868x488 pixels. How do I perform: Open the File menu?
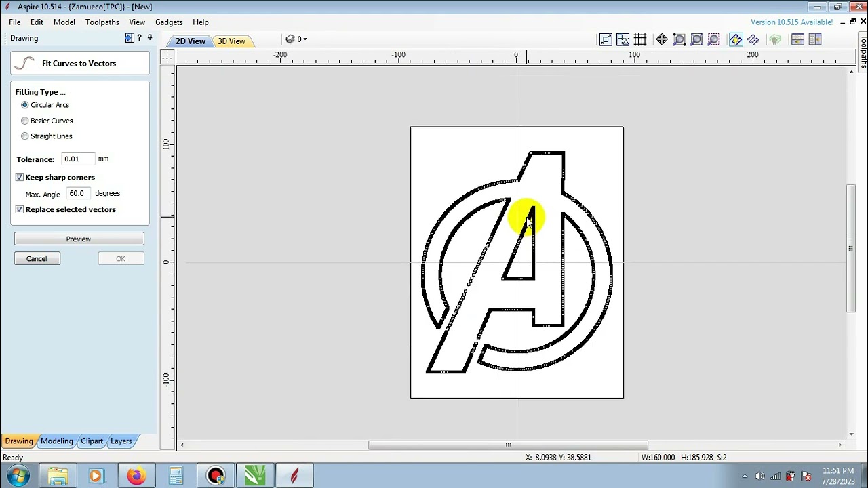coord(14,22)
